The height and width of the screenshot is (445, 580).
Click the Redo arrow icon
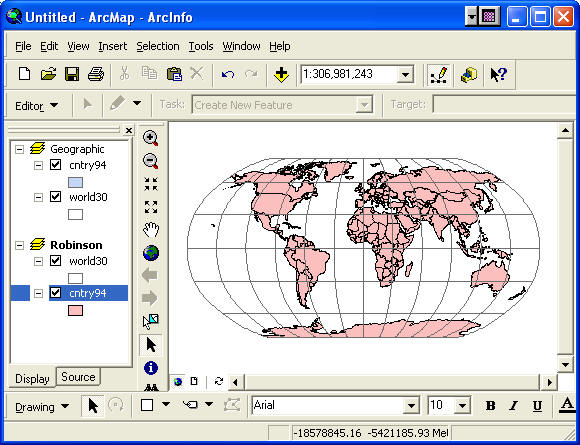251,74
